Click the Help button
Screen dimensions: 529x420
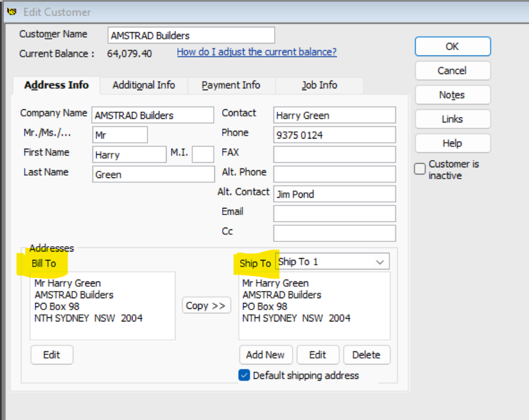453,143
